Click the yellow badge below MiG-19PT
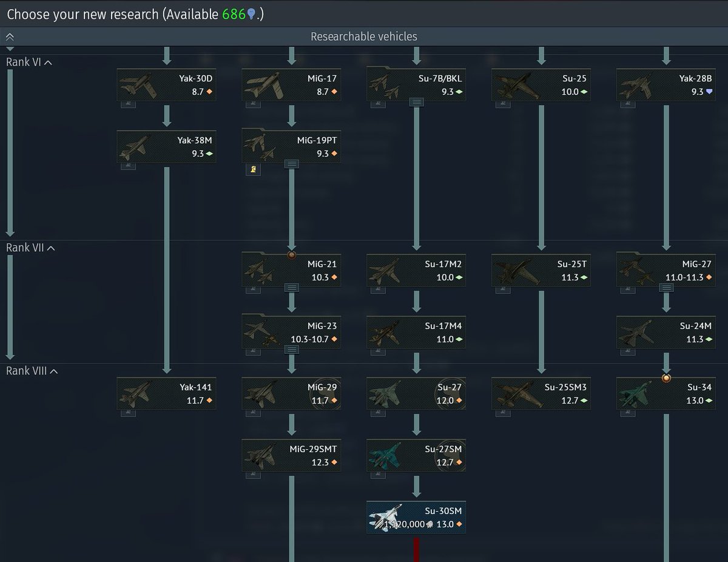The image size is (728, 562). tap(253, 170)
